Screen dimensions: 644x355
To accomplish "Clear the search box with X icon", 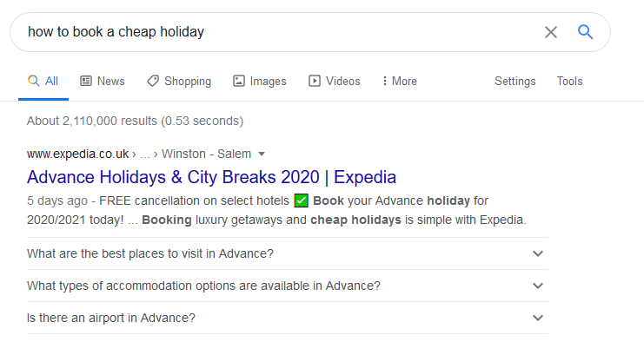I will [x=551, y=32].
